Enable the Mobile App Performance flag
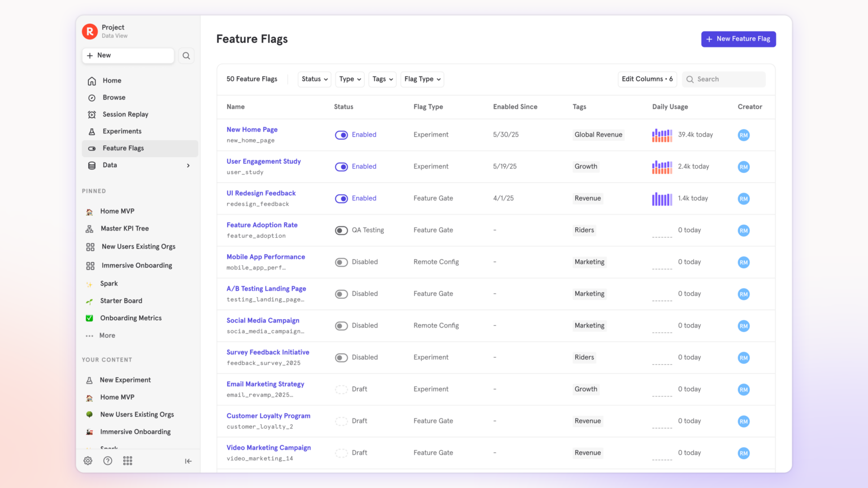 pyautogui.click(x=341, y=262)
